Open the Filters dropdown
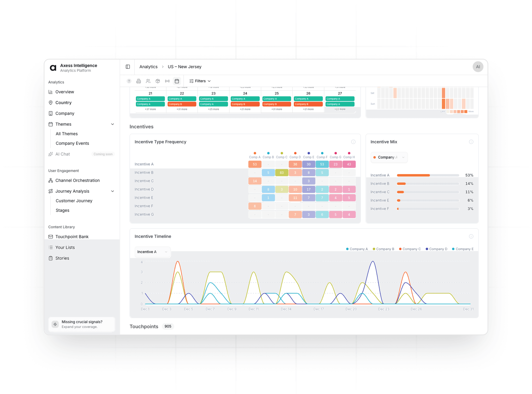Viewport: 532px width, 394px height. (200, 81)
